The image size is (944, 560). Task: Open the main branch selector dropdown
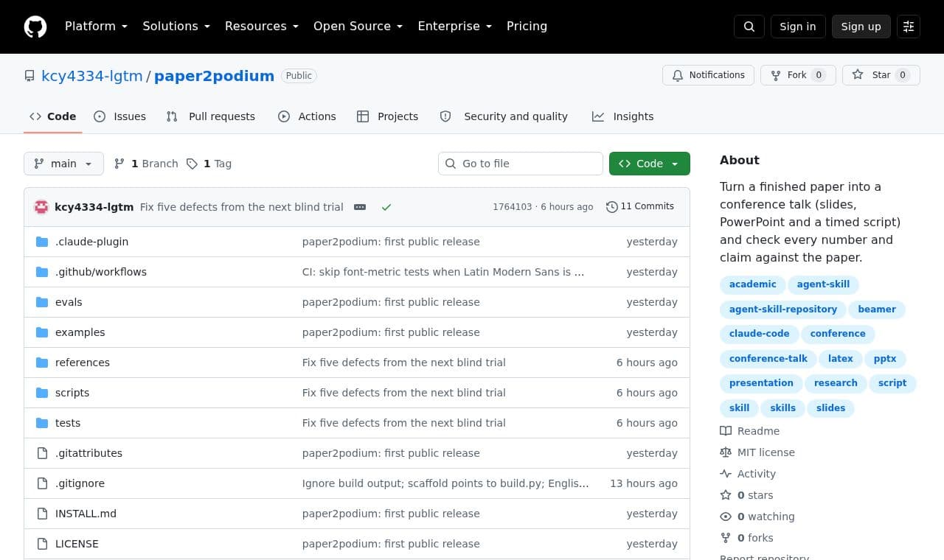[63, 164]
